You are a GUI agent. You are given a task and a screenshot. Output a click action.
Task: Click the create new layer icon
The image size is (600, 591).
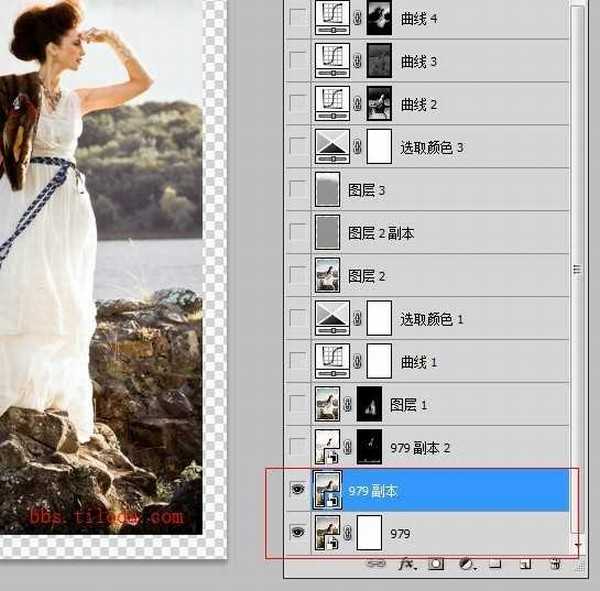525,564
